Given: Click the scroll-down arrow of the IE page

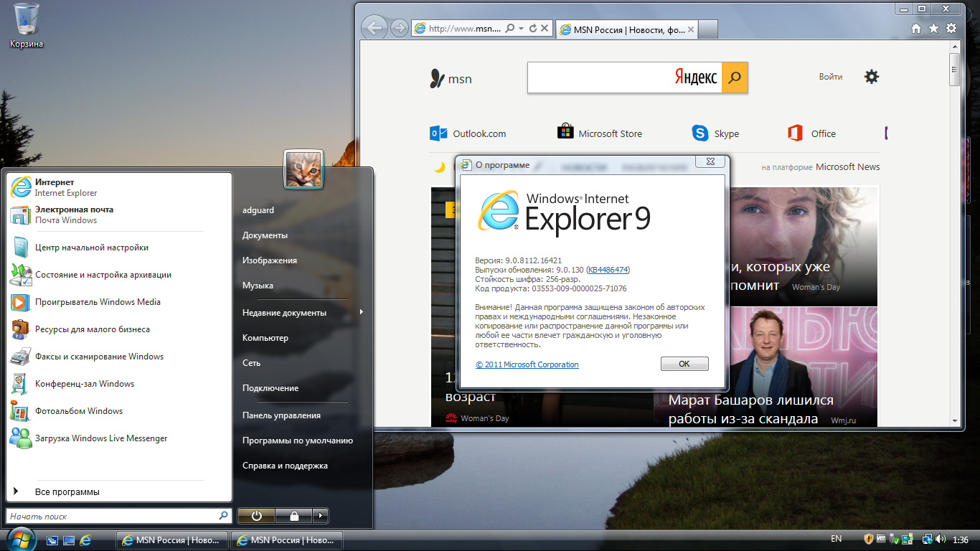Looking at the screenshot, I should (954, 420).
